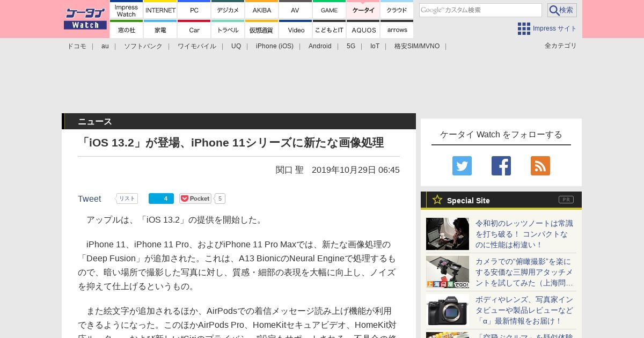The width and height of the screenshot is (644, 338).
Task: Select the ケータイ tab
Action: pos(363,10)
